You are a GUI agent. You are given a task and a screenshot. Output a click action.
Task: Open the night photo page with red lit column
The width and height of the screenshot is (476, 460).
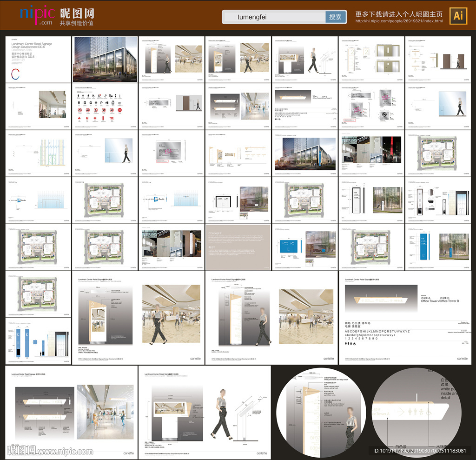[371, 153]
